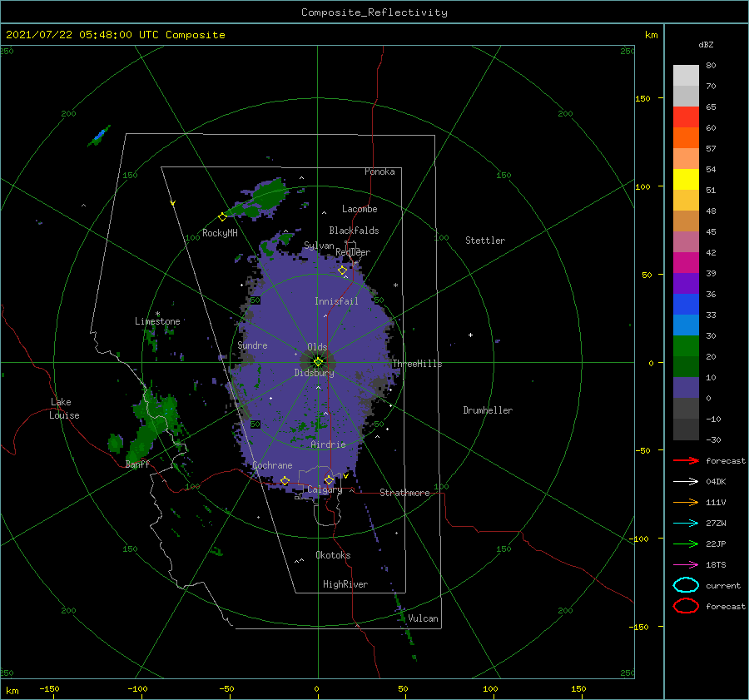Click the ThreeHills label
The width and height of the screenshot is (749, 700).
(x=417, y=364)
